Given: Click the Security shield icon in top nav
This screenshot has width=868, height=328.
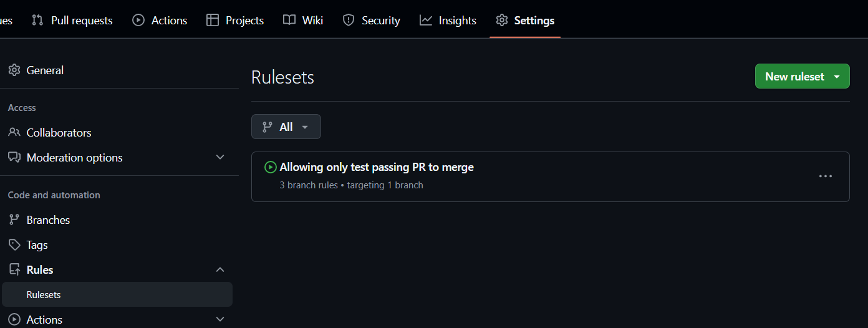Looking at the screenshot, I should 349,21.
